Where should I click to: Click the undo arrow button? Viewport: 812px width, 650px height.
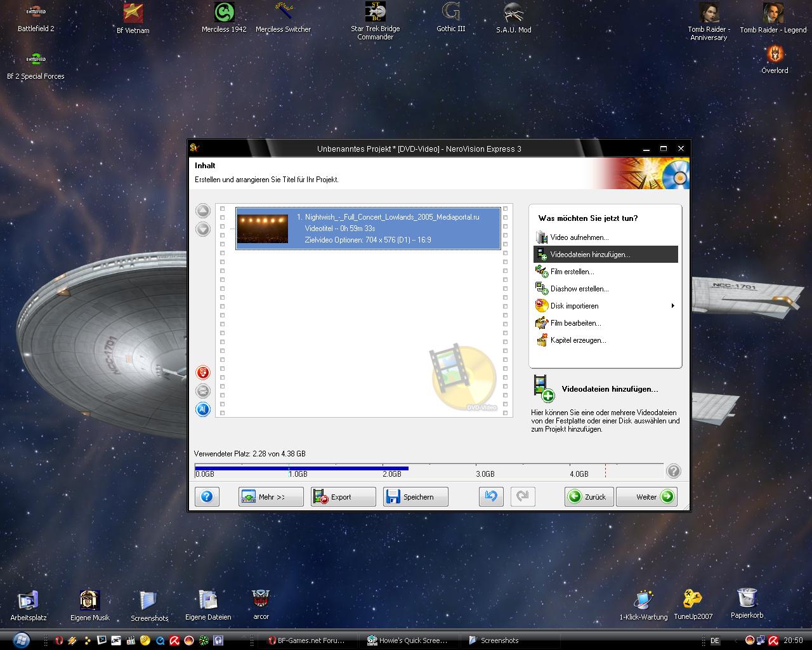click(x=490, y=496)
